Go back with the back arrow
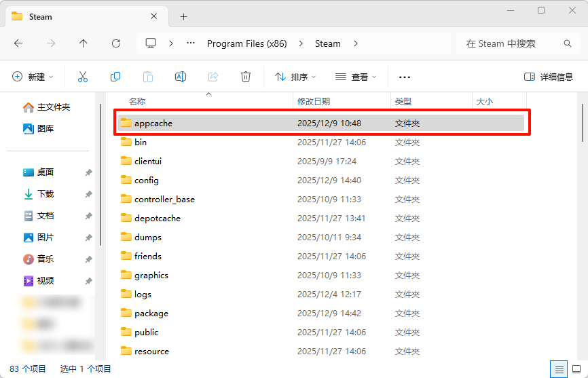The image size is (588, 378). (x=18, y=43)
